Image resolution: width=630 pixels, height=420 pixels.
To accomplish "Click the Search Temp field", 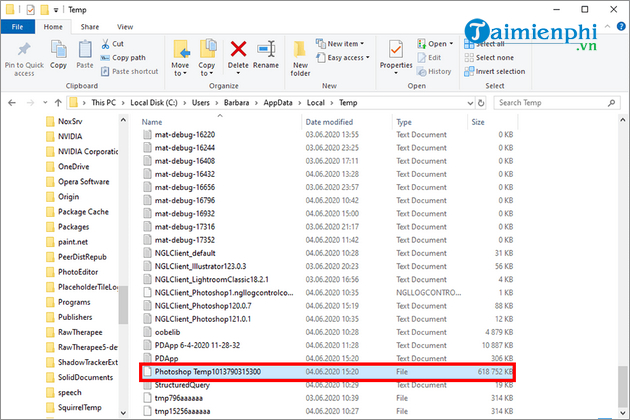I will 556,103.
